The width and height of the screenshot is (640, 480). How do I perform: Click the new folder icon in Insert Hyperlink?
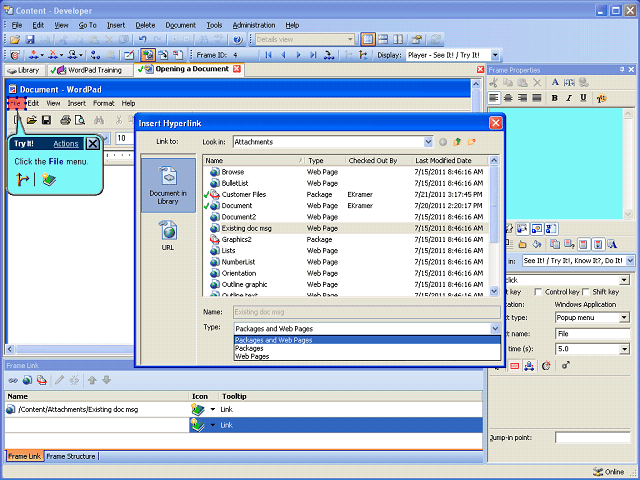471,142
